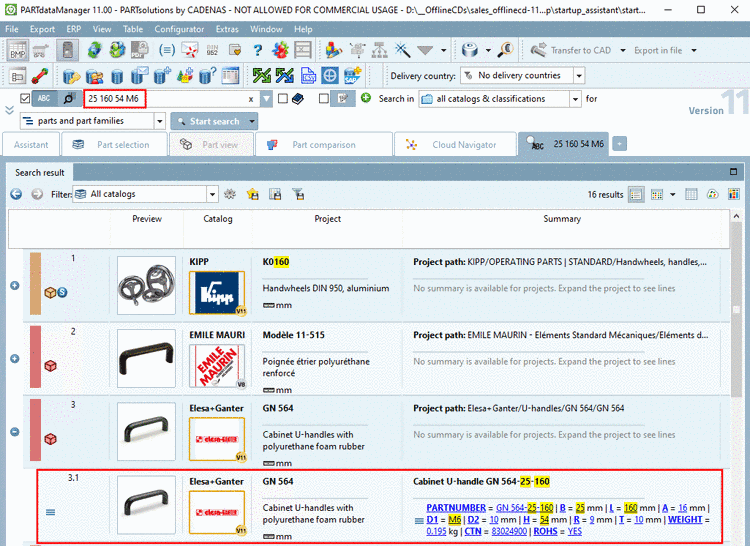Screen dimensions: 750x546
Task: Follow the PARTNUMBER link in row 3.1
Action: click(456, 508)
